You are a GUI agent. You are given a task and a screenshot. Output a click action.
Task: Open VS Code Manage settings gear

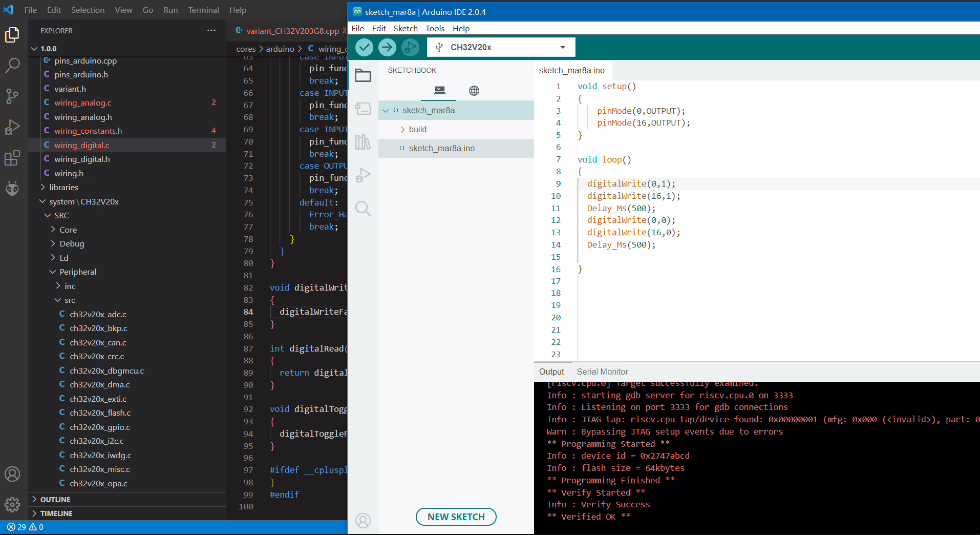pos(12,505)
